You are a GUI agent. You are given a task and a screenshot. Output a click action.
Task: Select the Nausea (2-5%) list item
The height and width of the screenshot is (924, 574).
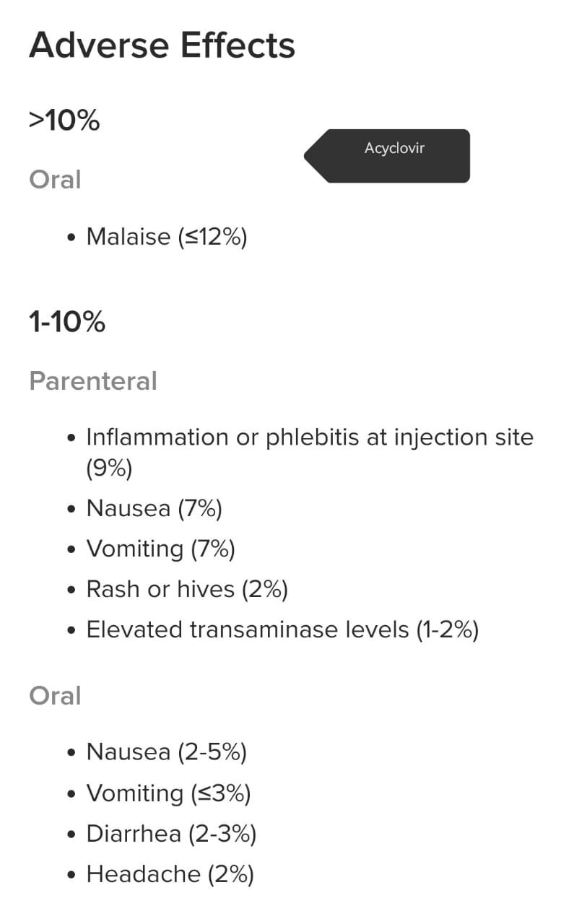(166, 752)
